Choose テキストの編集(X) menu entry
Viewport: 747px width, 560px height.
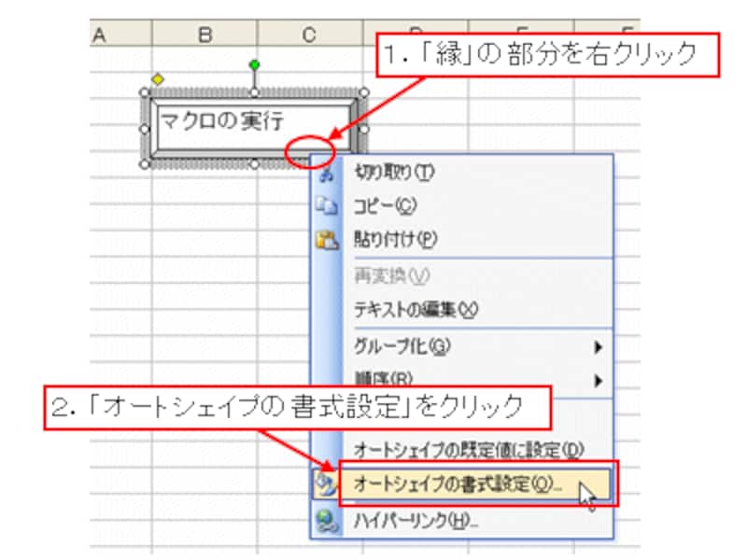click(461, 310)
